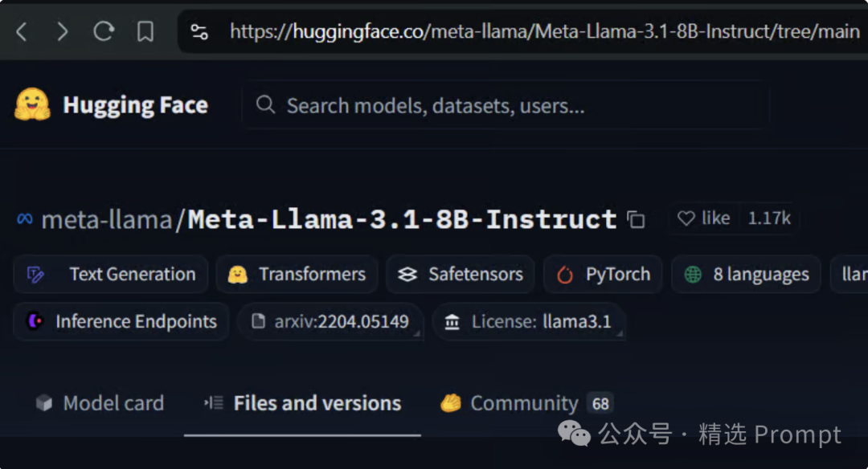Screen dimensions: 868x469
Task: Click the Inference Endpoints purple icon
Action: (35, 320)
